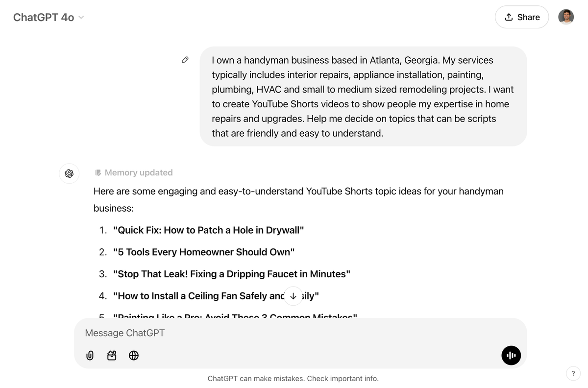The image size is (588, 388).
Task: Click the scroll-to-bottom arrow button
Action: [293, 296]
